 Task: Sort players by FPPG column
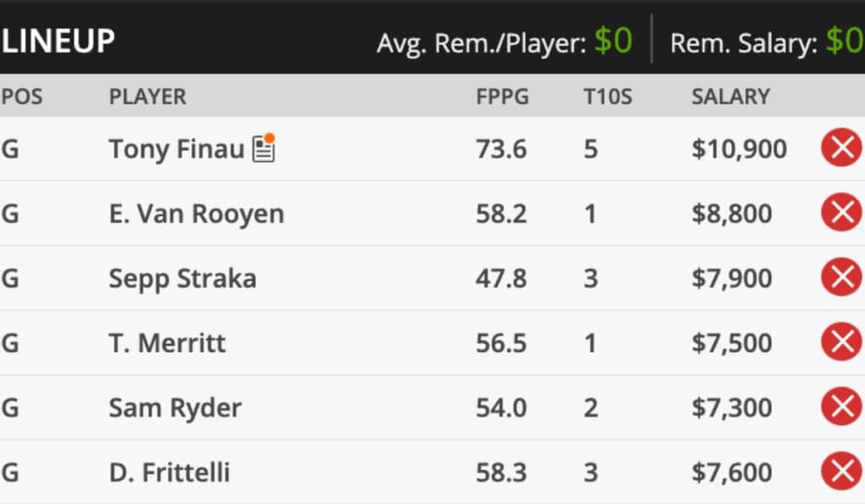click(x=503, y=96)
